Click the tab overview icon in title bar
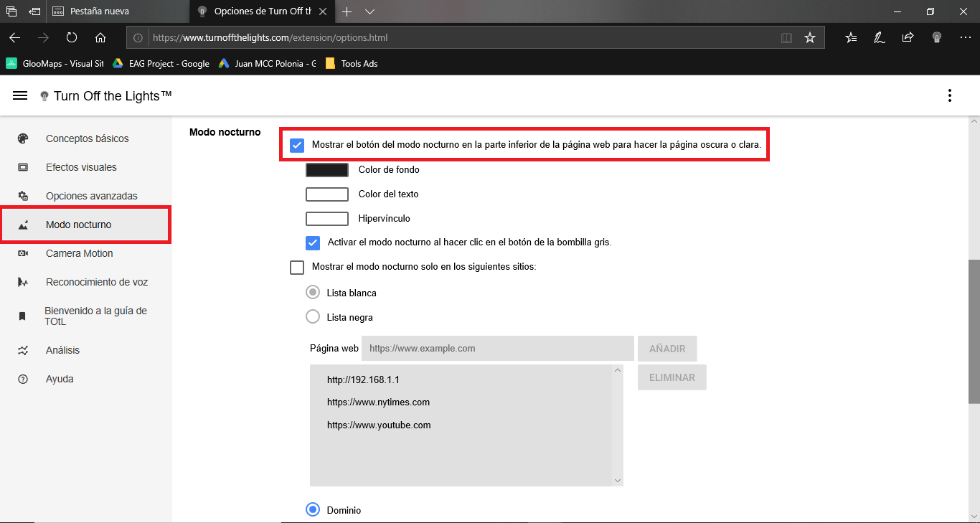This screenshot has height=523, width=980. click(11, 11)
